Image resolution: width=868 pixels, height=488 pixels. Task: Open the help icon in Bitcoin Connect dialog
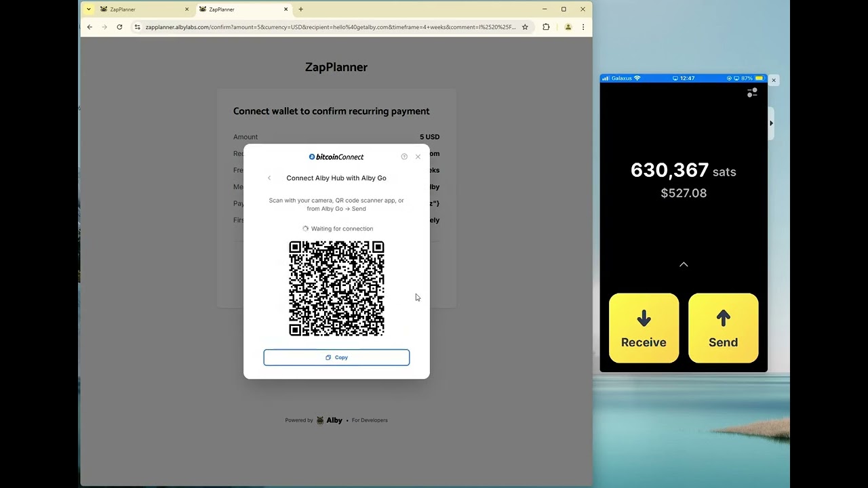tap(404, 157)
